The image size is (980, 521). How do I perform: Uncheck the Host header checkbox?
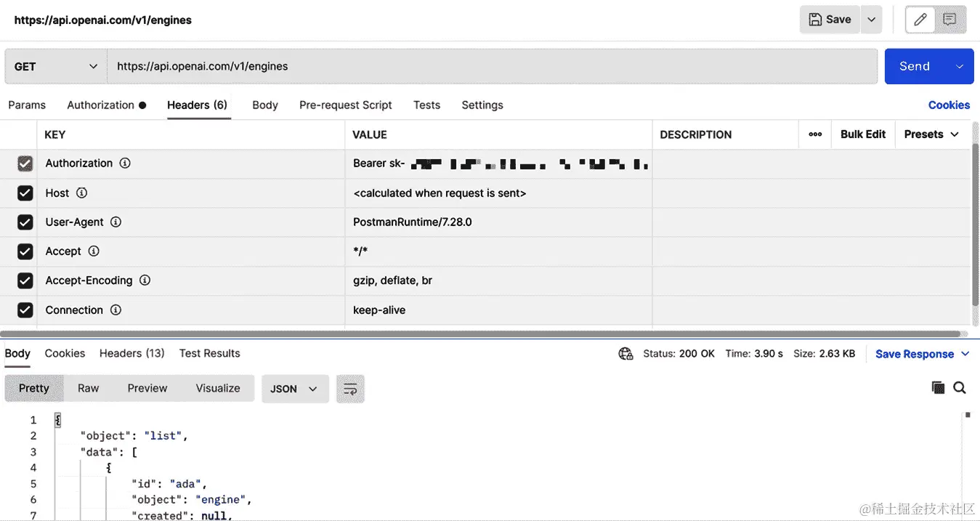[25, 193]
